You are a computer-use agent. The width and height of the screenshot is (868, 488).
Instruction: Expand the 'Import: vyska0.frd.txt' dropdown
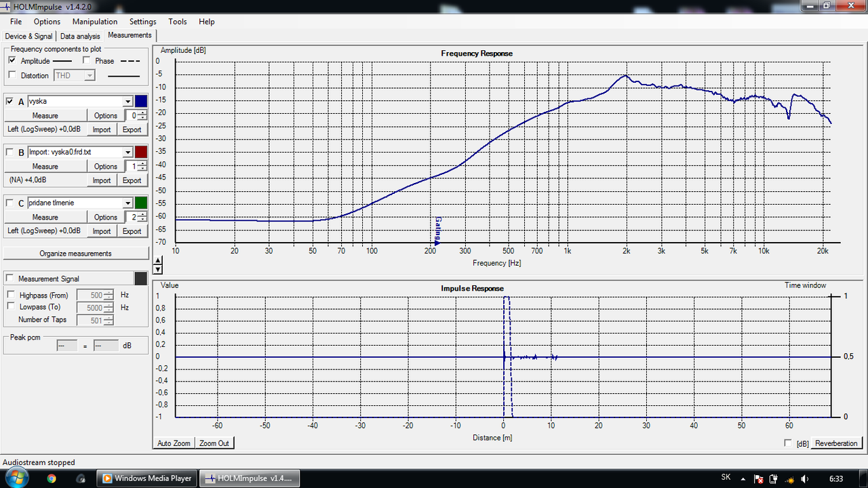[127, 152]
